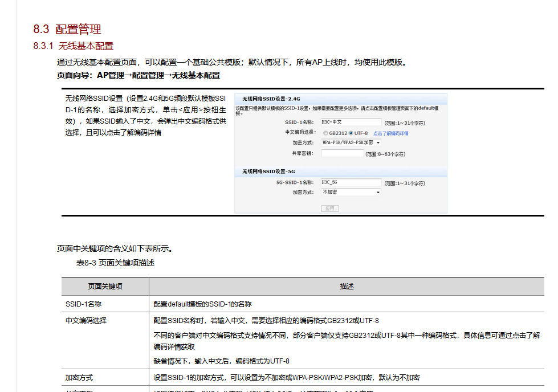Click the SSID-1名称 field containing H3C-中文
Viewport: 558px width, 392px height.
pos(351,122)
